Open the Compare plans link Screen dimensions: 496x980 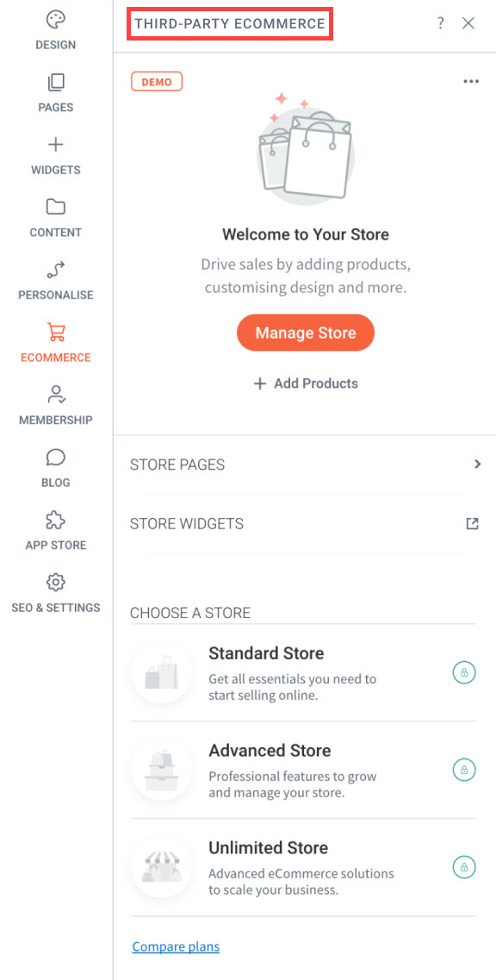pyautogui.click(x=176, y=946)
